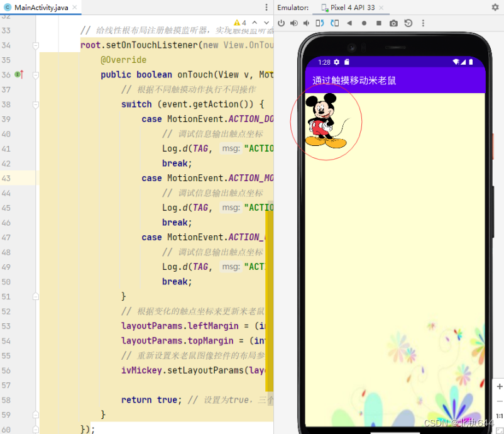This screenshot has width=504, height=434.
Task: Zoom out emulator with minus button
Action: pyautogui.click(x=500, y=401)
